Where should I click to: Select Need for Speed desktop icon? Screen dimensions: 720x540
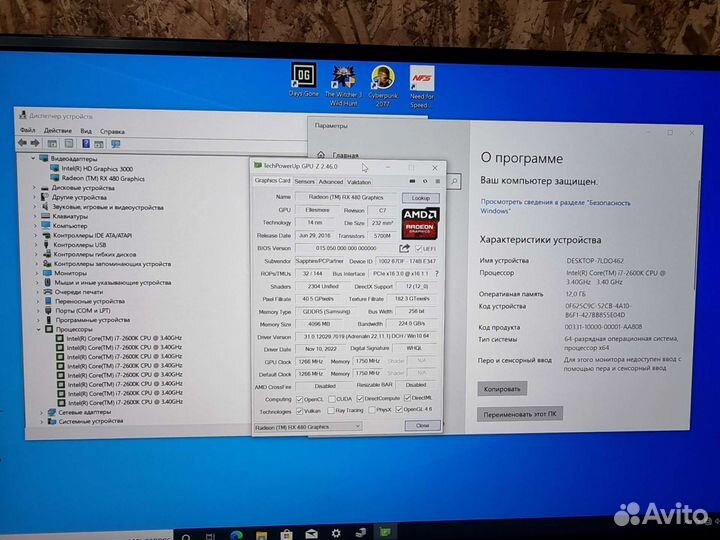click(421, 87)
